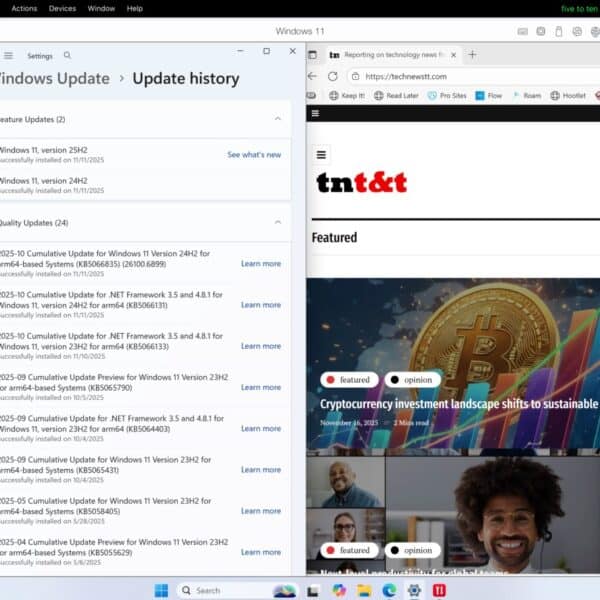Open the Roam bookmark

(x=527, y=96)
